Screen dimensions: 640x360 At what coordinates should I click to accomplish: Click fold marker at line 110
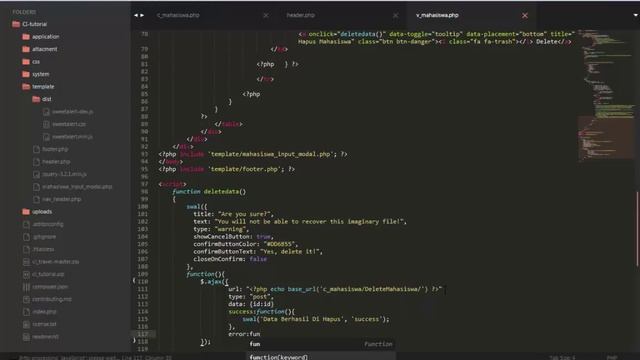tap(134, 281)
